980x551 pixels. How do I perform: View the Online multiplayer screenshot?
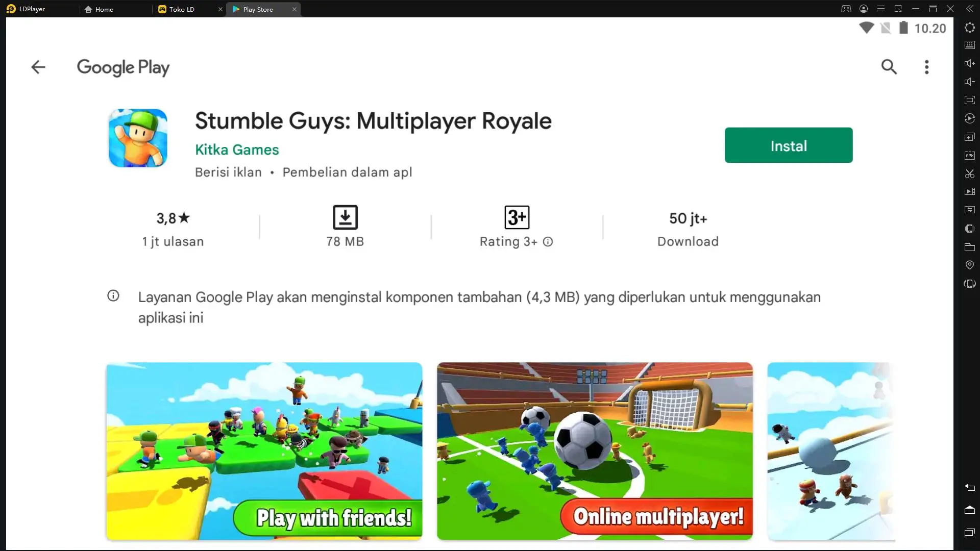[594, 451]
